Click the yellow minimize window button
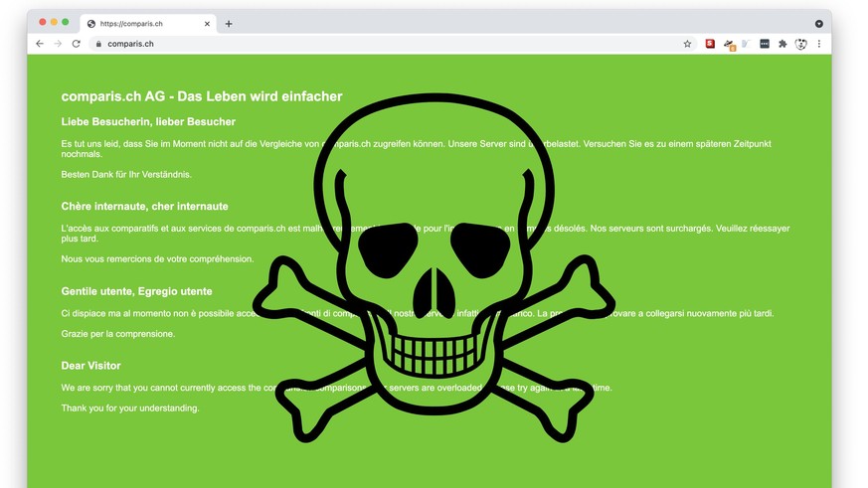Screen dimensions: 868x488 pos(54,22)
